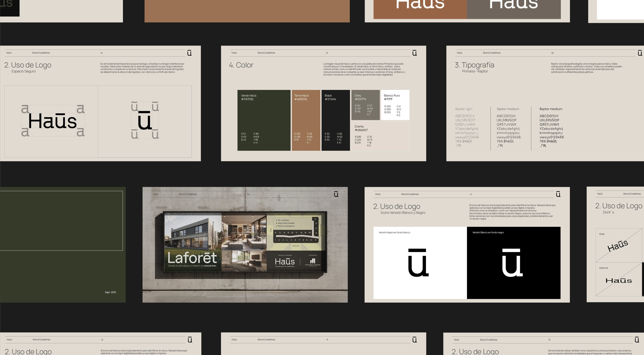Screen dimensions: 644x355
Task: Click the 'Raptor Light' font label
Action: 464,109
